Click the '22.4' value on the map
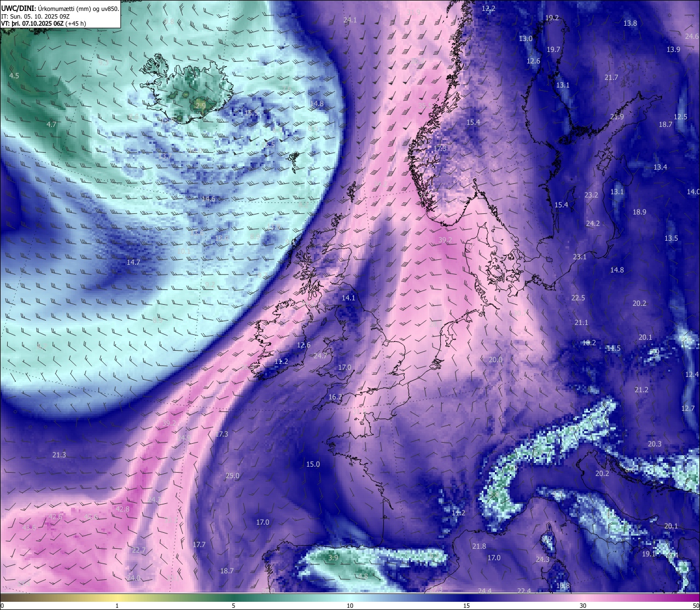The width and height of the screenshot is (700, 610). coord(524,591)
